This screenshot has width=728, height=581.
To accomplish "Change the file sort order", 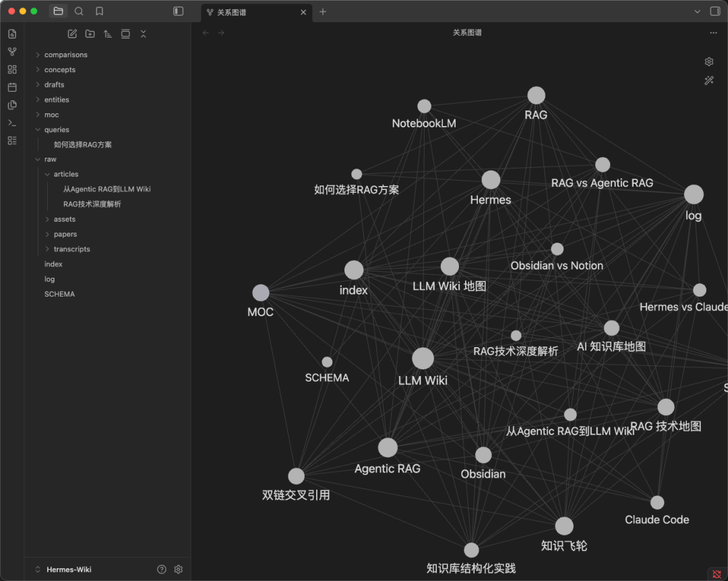I will pos(108,34).
